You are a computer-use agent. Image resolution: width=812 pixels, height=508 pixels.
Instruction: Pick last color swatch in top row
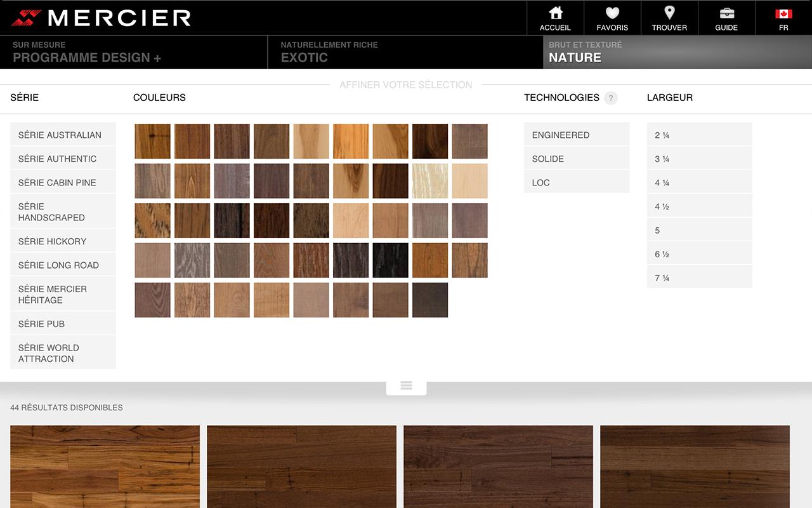[x=470, y=141]
